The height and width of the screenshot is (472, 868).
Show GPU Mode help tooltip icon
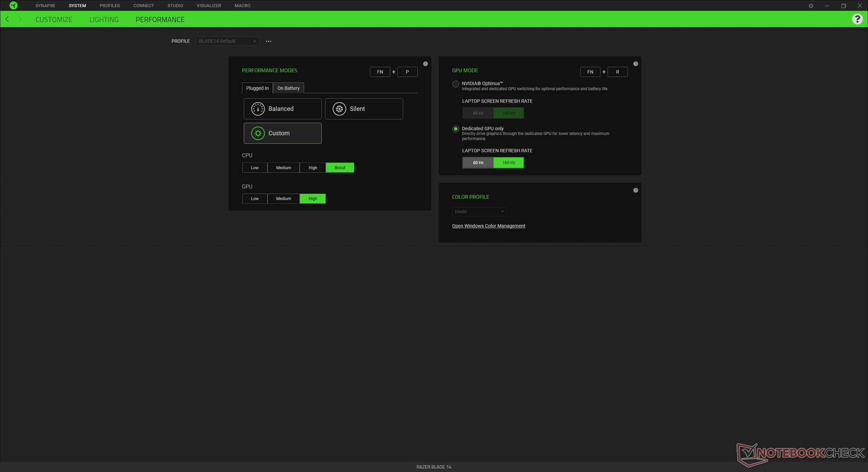[636, 64]
